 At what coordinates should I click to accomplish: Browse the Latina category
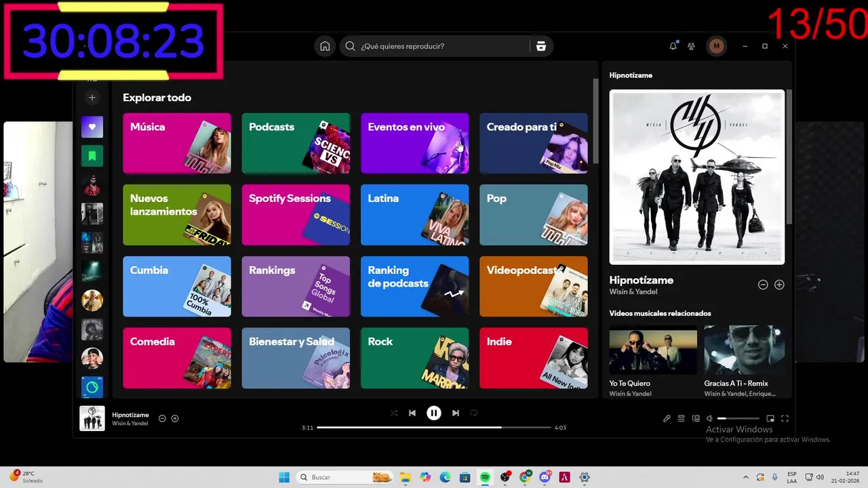point(414,215)
